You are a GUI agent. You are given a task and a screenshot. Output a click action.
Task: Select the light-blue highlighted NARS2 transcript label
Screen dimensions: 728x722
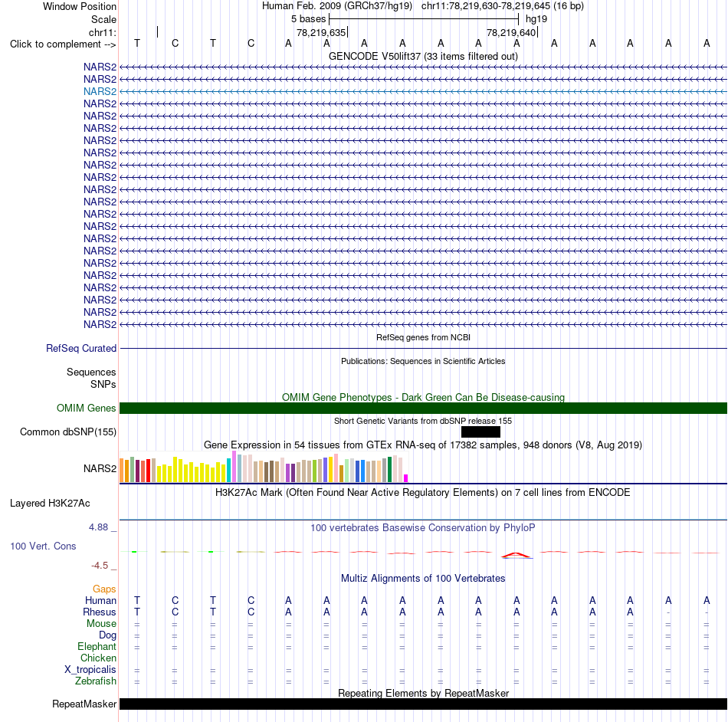coord(100,91)
